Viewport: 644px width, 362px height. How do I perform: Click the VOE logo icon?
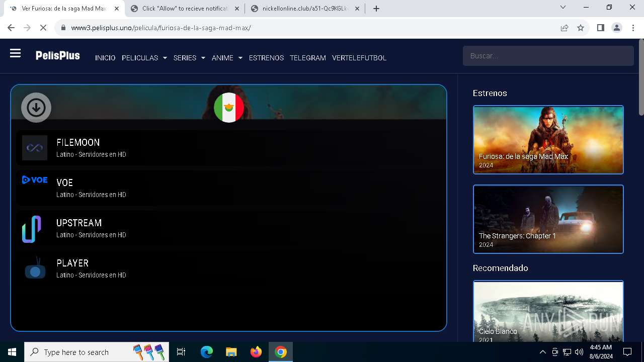[35, 180]
